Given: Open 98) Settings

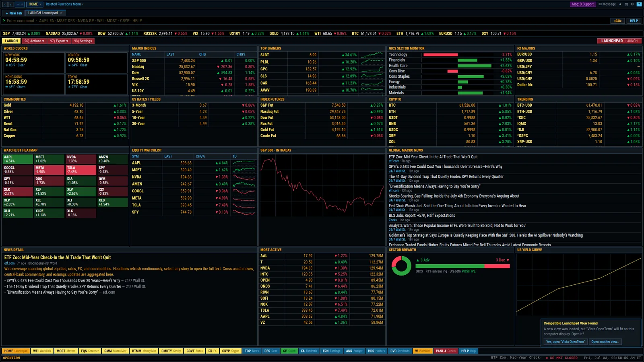Looking at the screenshot, I should (83, 41).
